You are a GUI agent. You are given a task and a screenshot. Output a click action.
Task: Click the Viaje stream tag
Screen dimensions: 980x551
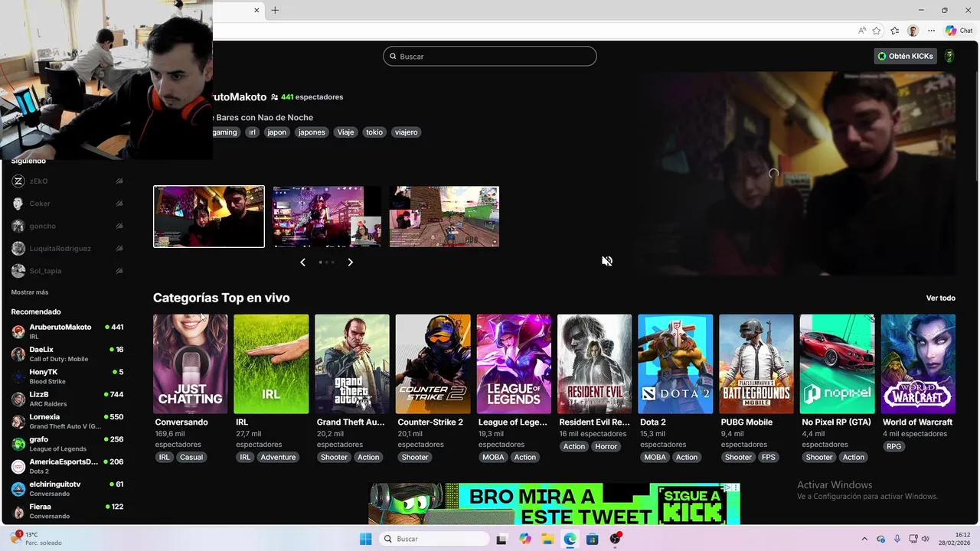346,132
